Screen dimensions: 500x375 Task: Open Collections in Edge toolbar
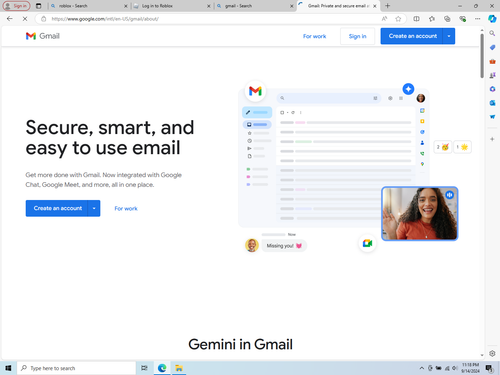(447, 19)
